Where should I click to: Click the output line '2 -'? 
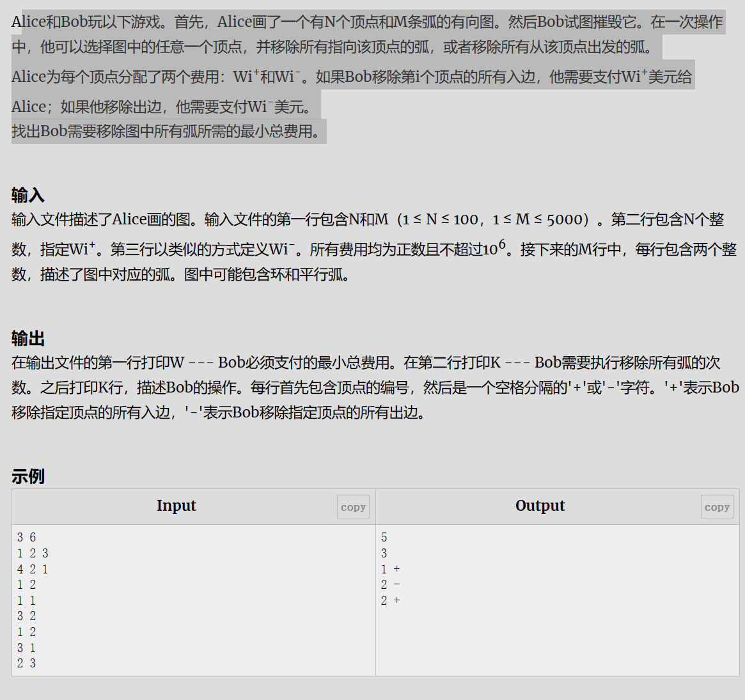coord(391,584)
